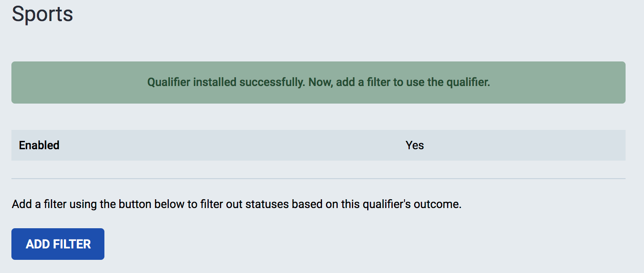Image resolution: width=644 pixels, height=273 pixels.
Task: Select the Sports page heading
Action: pyautogui.click(x=42, y=14)
